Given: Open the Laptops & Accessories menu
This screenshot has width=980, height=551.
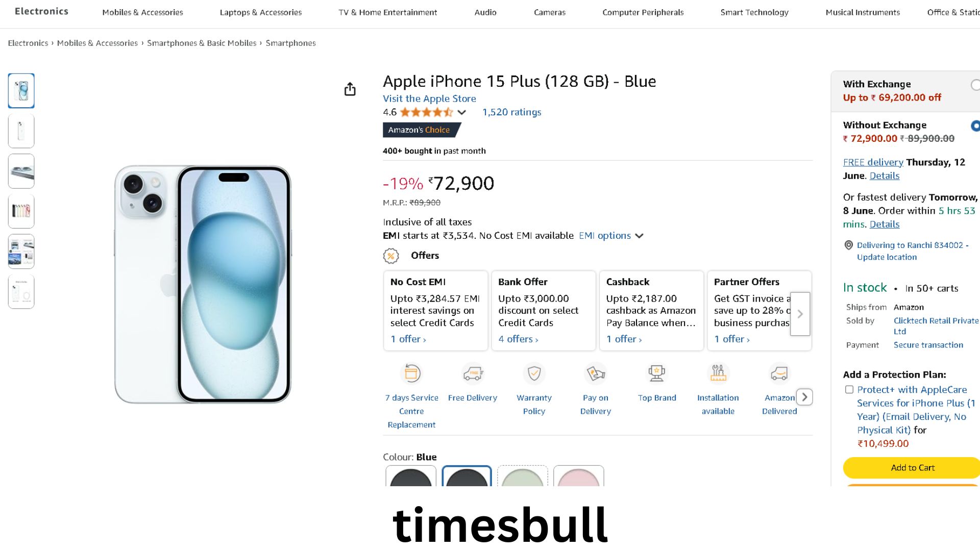Looking at the screenshot, I should point(260,12).
